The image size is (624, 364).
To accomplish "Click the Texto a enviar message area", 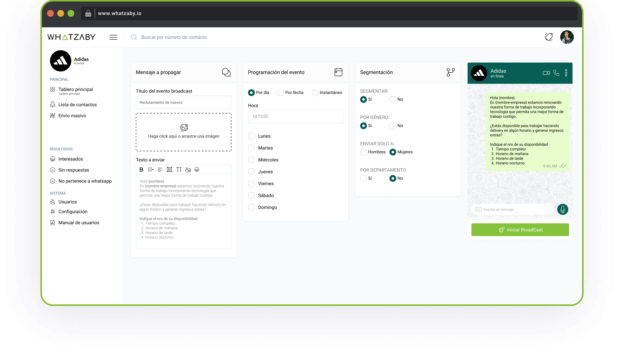I will tap(183, 211).
